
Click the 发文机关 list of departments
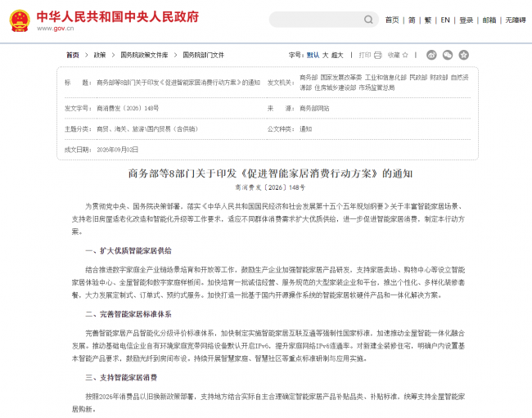[x=384, y=83]
